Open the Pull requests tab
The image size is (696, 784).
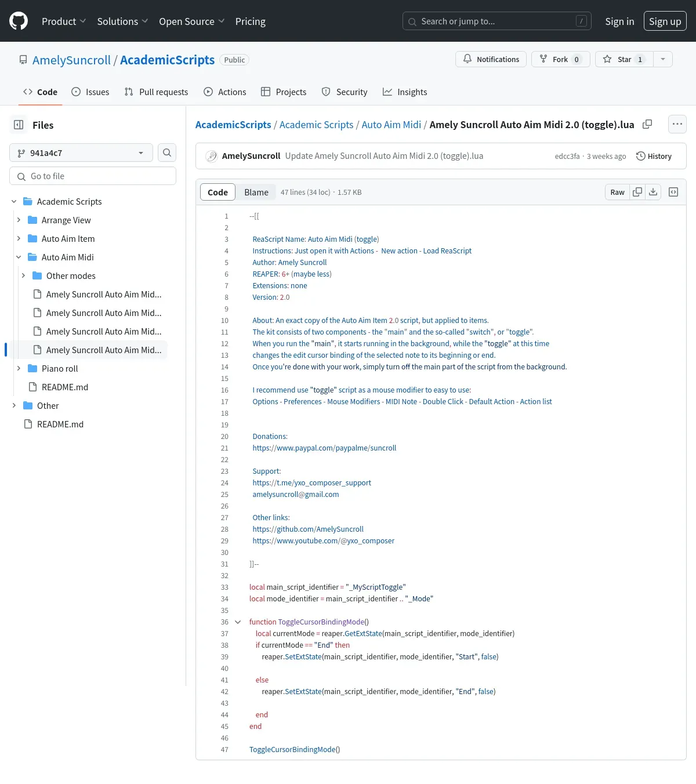(156, 92)
